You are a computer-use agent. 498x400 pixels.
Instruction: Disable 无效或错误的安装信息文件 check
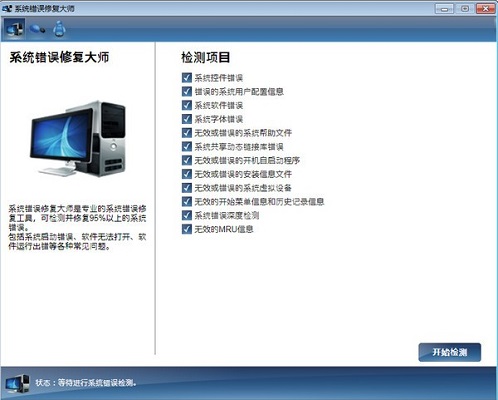click(187, 174)
